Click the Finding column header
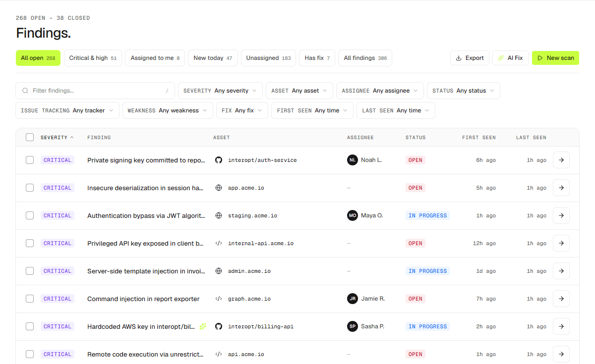595x364 pixels. tap(99, 137)
